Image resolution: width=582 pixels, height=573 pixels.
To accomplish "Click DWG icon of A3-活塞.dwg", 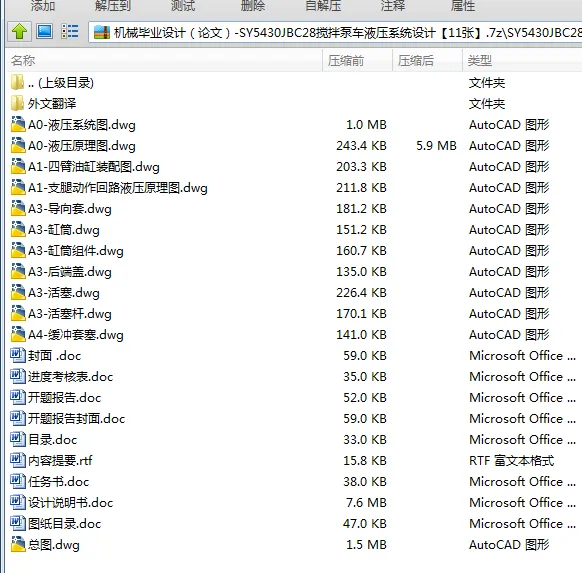I will pyautogui.click(x=18, y=292).
